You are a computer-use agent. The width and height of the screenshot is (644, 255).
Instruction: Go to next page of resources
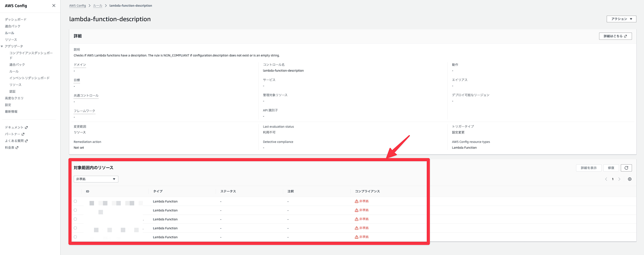pos(619,179)
